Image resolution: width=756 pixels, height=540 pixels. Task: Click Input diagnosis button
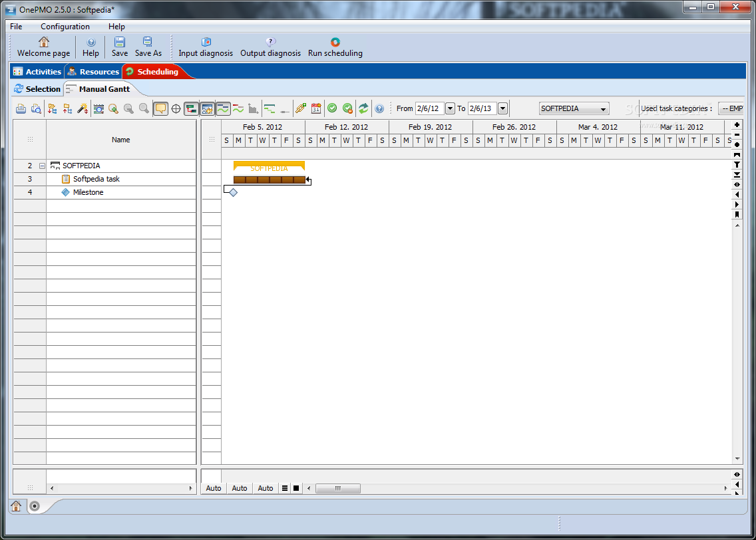click(x=206, y=47)
